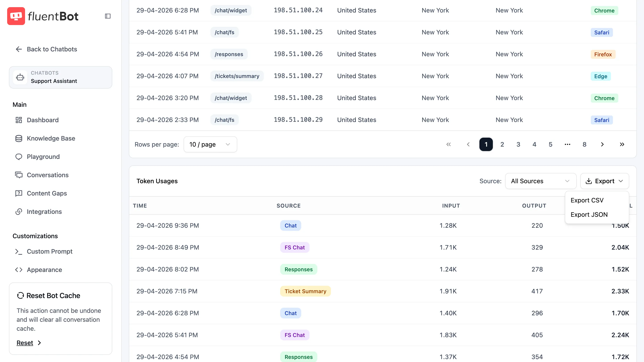This screenshot has height=362, width=644.
Task: Click input value 1.83K
Action: (x=448, y=335)
